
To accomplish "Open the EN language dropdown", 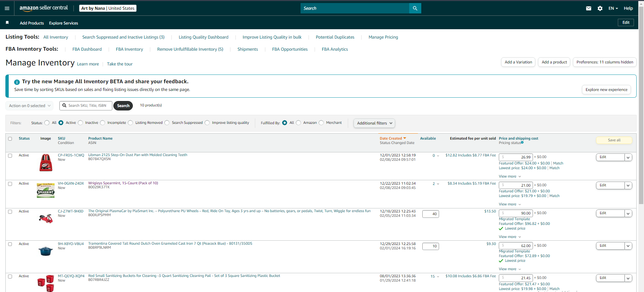I will [x=613, y=8].
